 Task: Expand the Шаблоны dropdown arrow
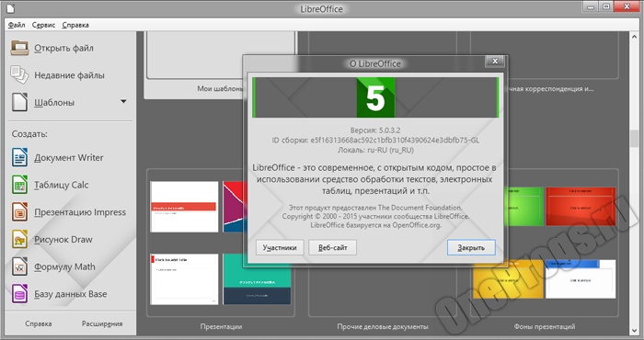click(123, 101)
